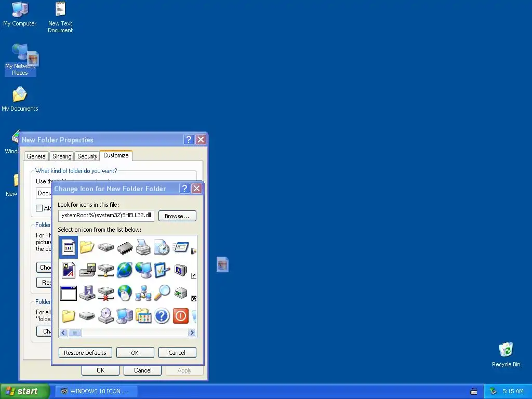Switch to the General tab
Viewport: 532px width, 399px height.
[x=37, y=156]
